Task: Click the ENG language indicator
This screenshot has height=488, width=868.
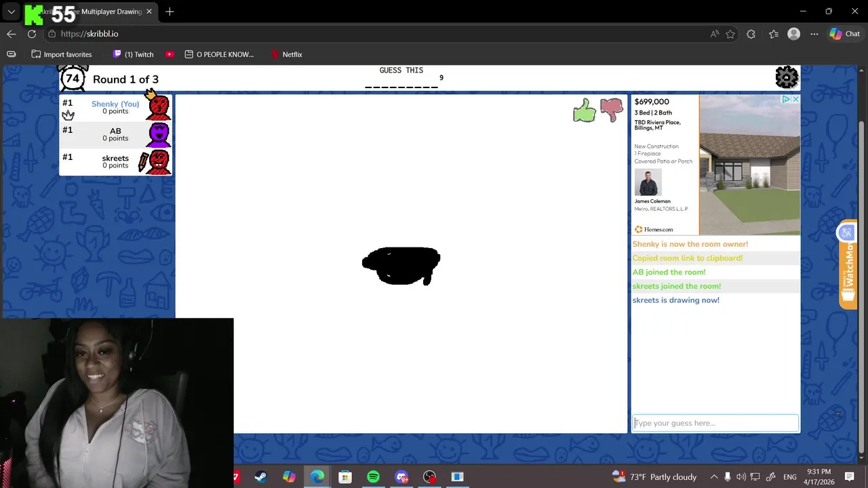Action: (x=790, y=477)
